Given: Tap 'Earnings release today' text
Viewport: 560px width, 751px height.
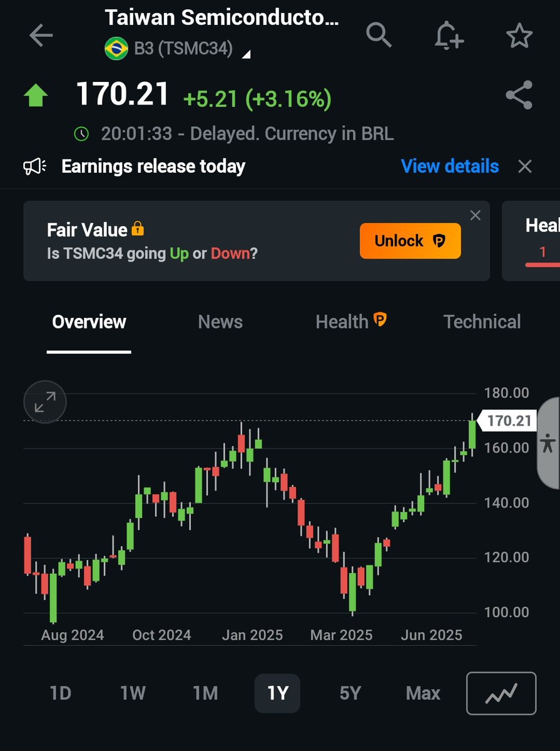Looking at the screenshot, I should click(153, 166).
